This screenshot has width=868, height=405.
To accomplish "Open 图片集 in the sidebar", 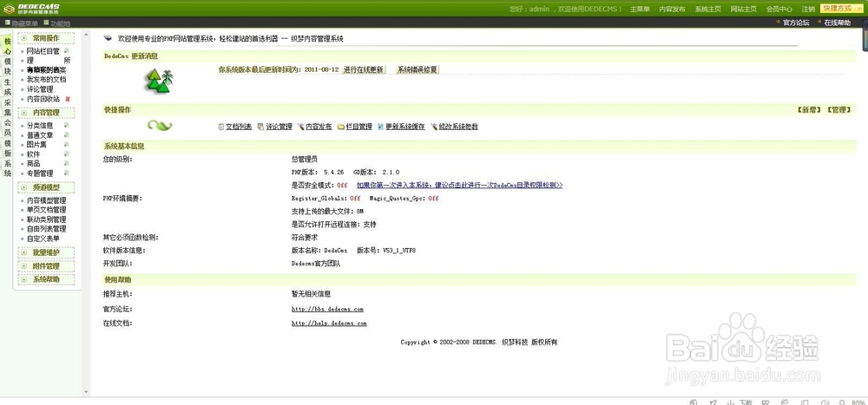I will [36, 145].
